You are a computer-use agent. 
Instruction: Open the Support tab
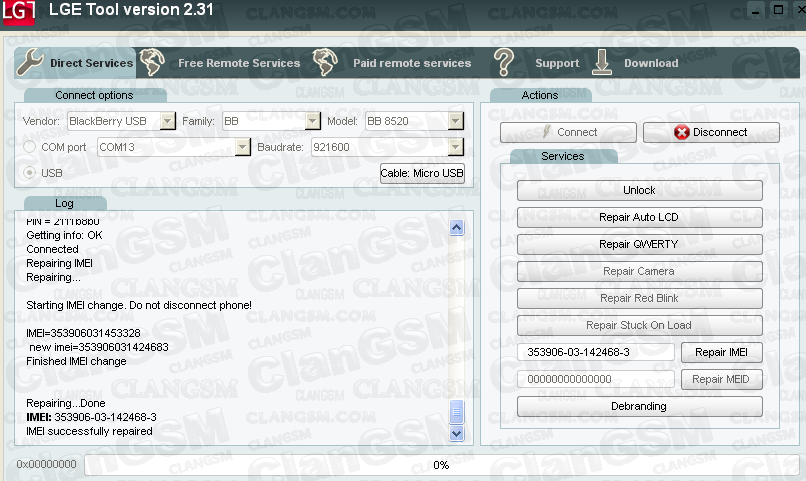pos(557,63)
